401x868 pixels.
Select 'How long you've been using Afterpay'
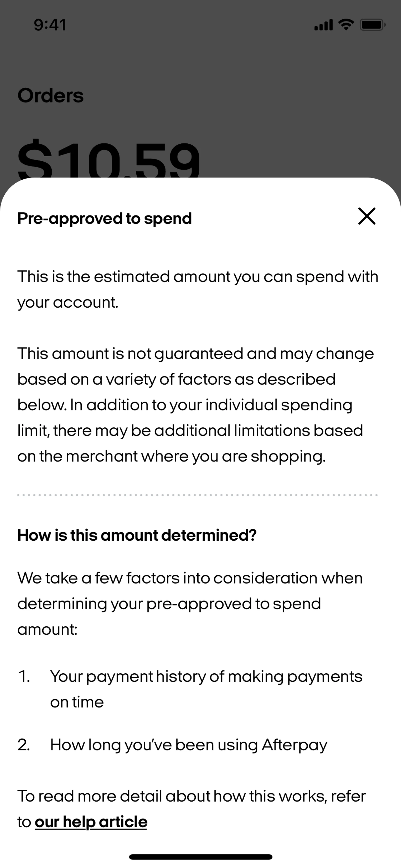[189, 745]
